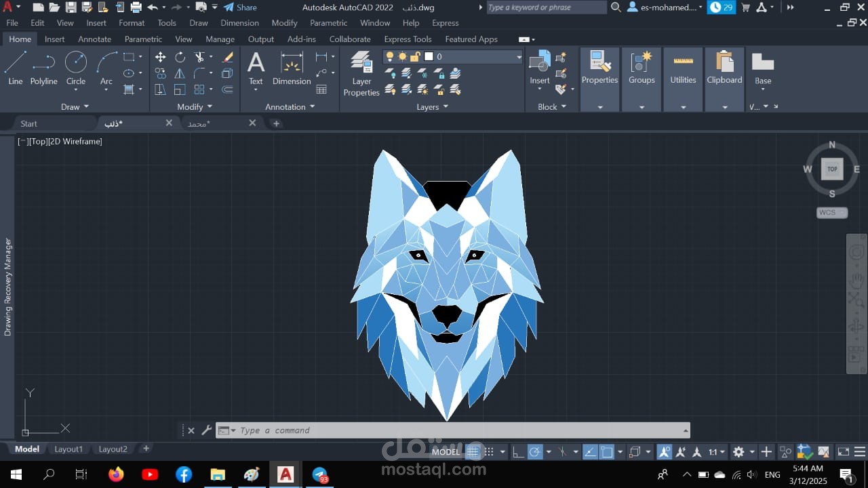Select the Stretch tool
868x488 pixels.
coord(161,89)
